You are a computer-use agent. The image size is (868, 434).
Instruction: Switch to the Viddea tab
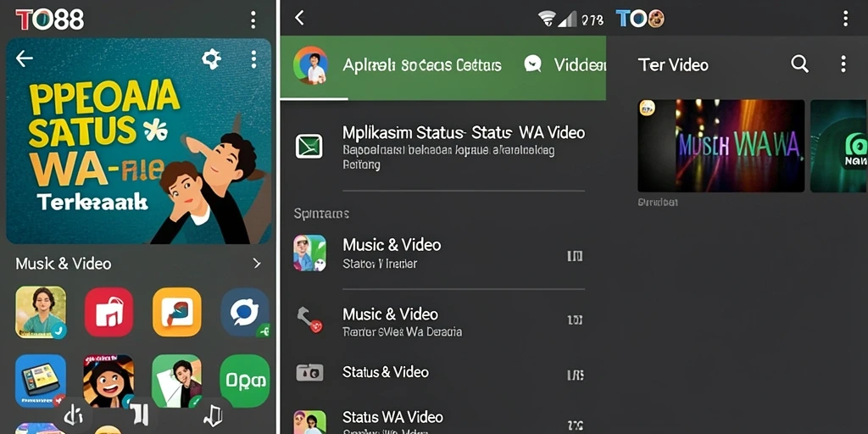pos(580,65)
